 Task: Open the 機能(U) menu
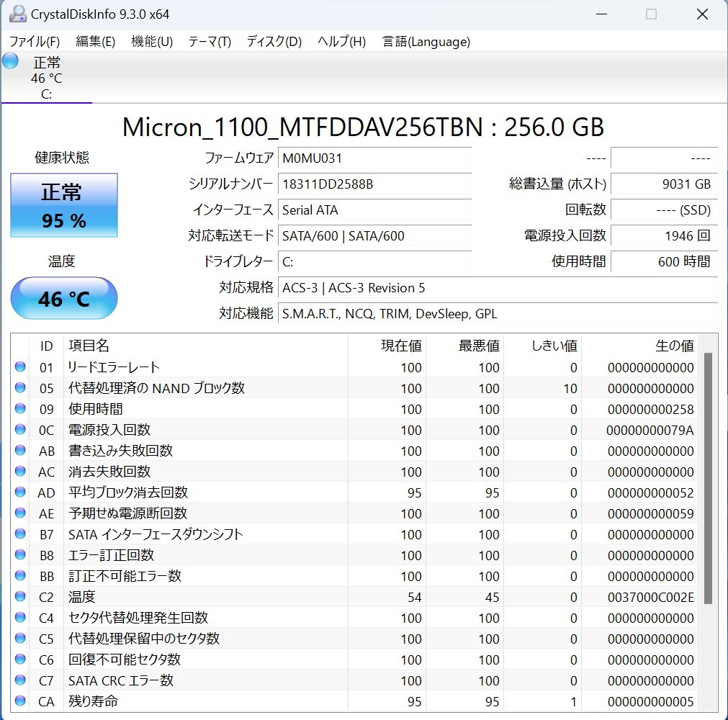pos(152,42)
